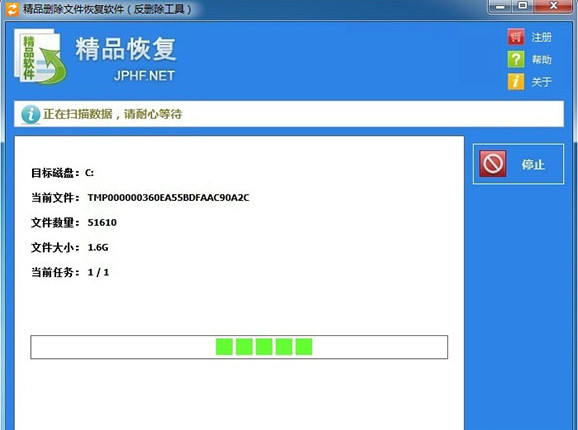The image size is (578, 430).
Task: Minimize the recovery software window
Action: [501, 6]
